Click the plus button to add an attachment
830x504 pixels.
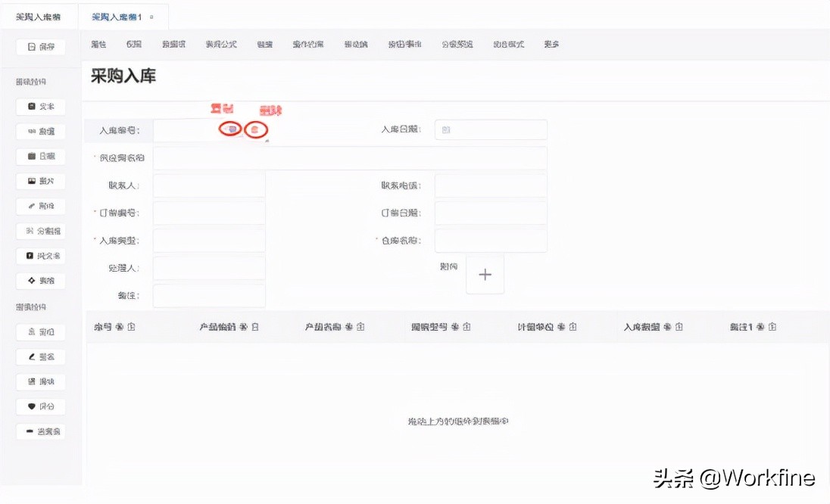(485, 275)
